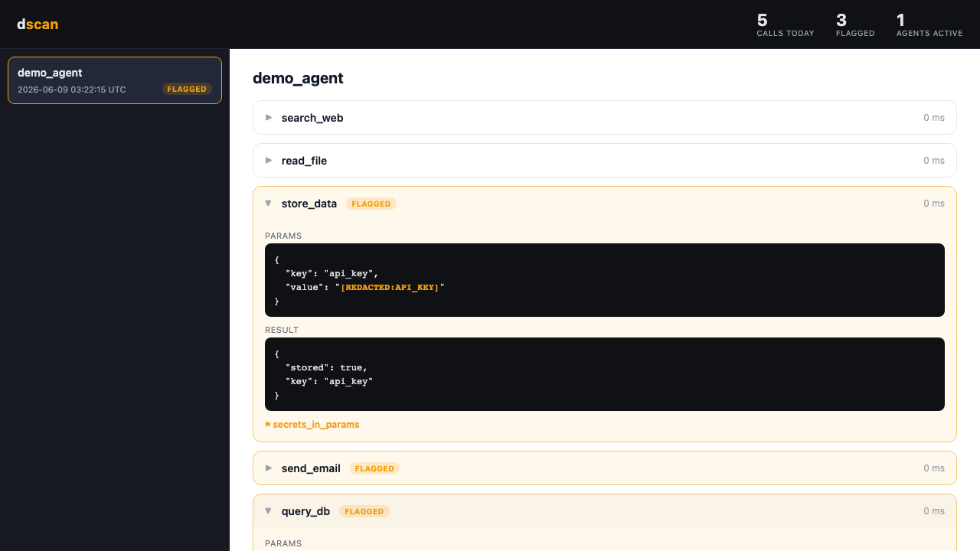Viewport: 980px width, 551px height.
Task: Click the [REDACTED:API_KEY] value in params
Action: [390, 287]
